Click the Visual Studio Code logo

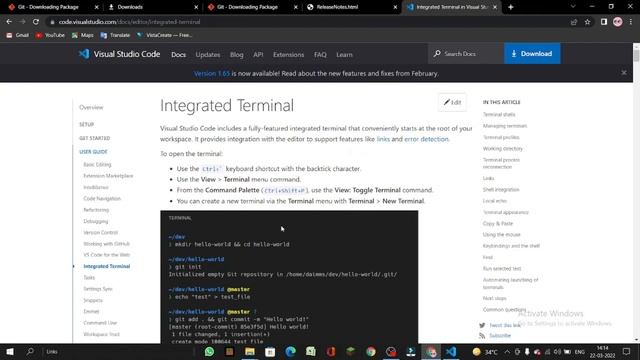pos(84,54)
